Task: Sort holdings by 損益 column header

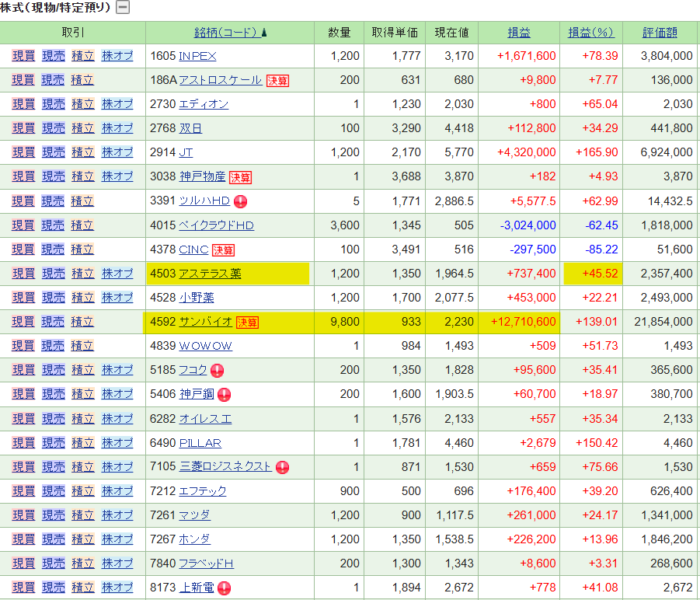Action: pyautogui.click(x=519, y=33)
